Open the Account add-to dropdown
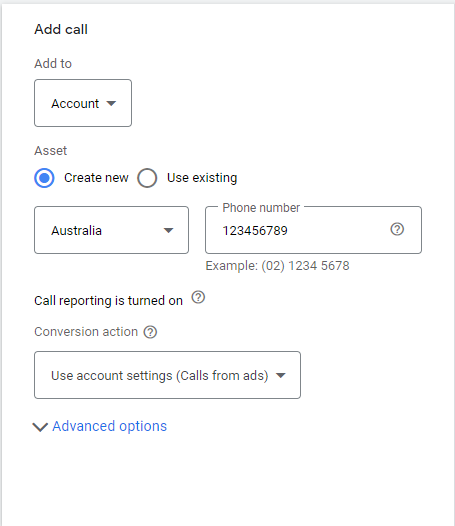 83,103
